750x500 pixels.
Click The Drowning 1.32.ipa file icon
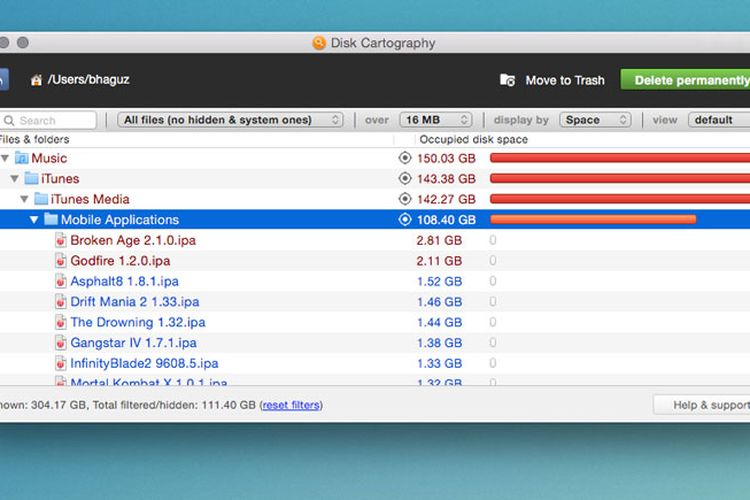[x=60, y=322]
